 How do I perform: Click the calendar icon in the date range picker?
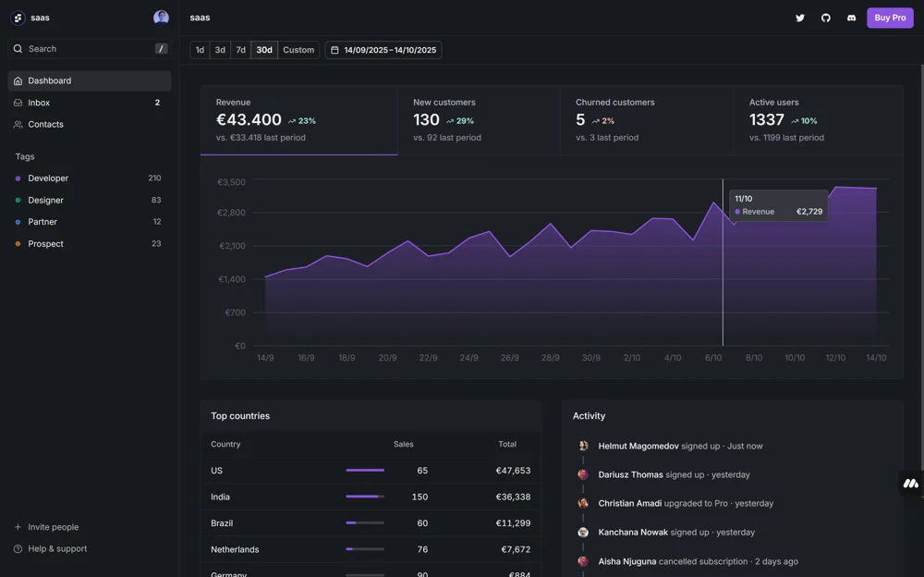coord(334,50)
